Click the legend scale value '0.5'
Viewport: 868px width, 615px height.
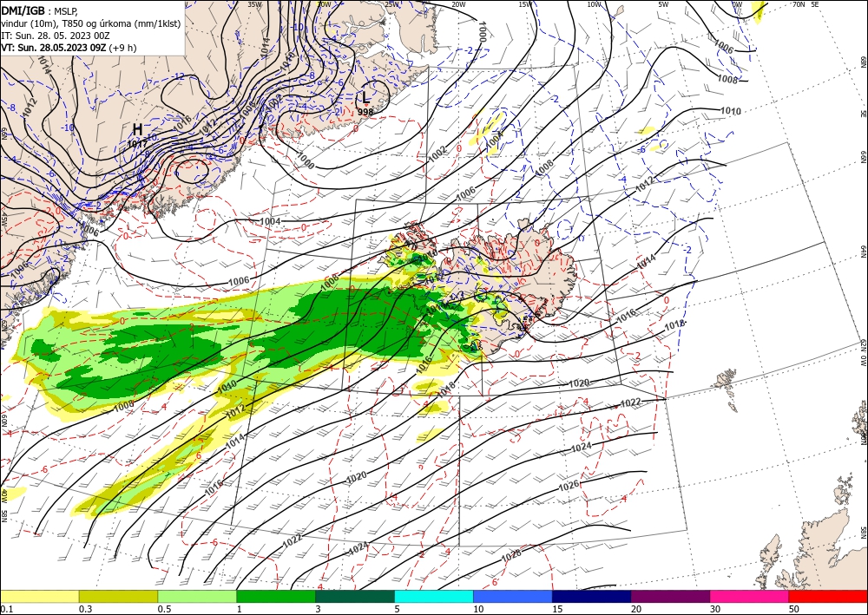click(x=164, y=609)
